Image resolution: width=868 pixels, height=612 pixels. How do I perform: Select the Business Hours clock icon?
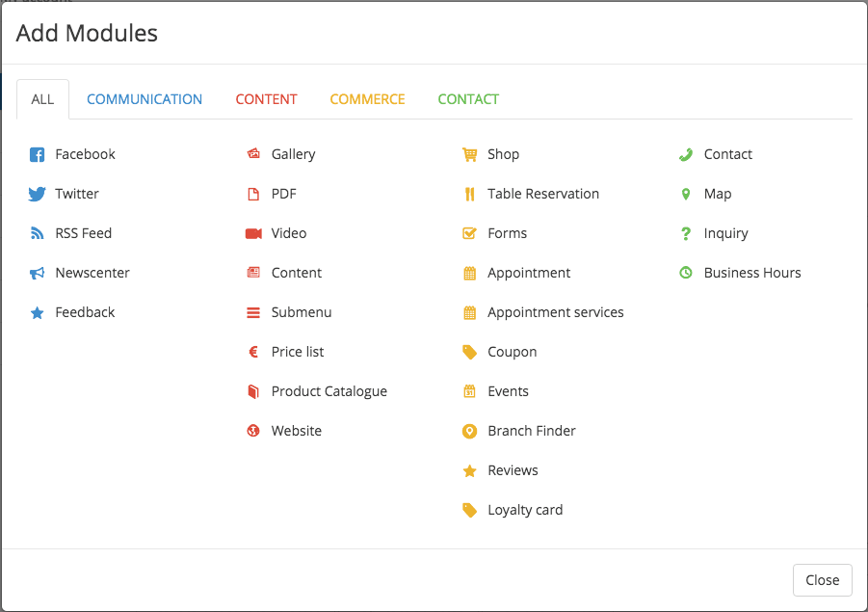tap(686, 273)
